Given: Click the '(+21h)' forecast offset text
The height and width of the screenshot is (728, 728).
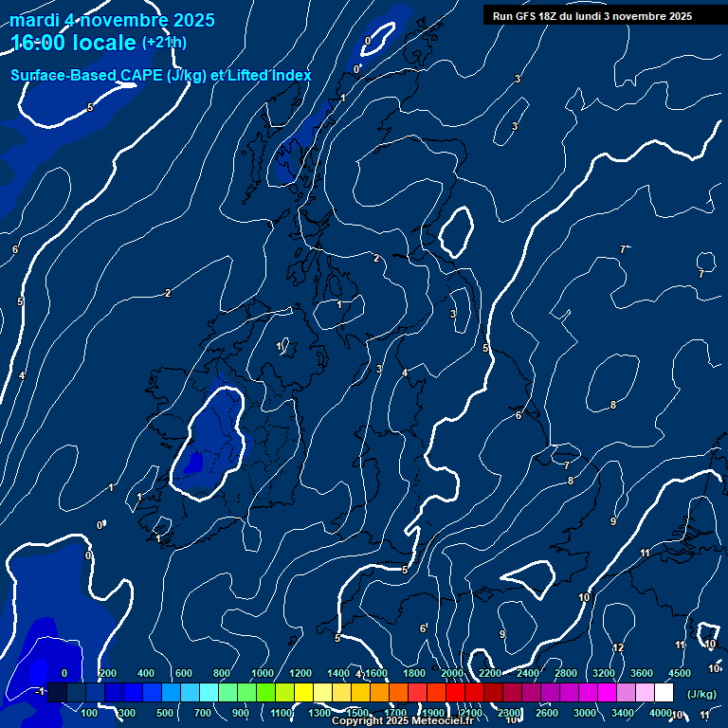Looking at the screenshot, I should click(x=164, y=43).
